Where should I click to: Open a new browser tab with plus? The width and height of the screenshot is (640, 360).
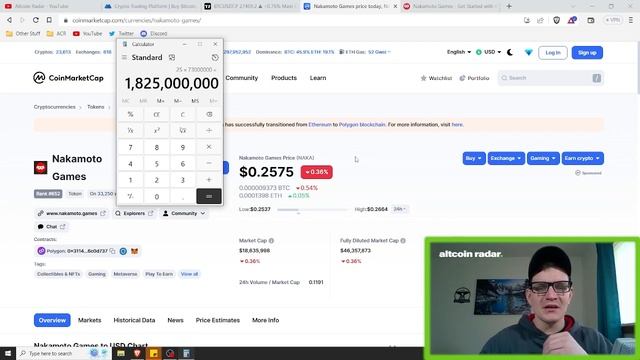509,6
